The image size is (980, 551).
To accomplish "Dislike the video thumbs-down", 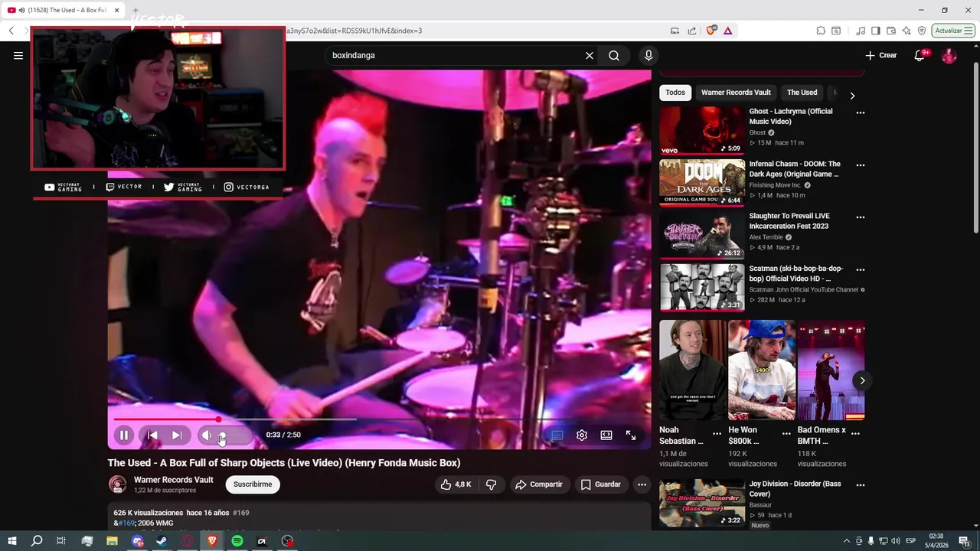I will click(x=492, y=484).
